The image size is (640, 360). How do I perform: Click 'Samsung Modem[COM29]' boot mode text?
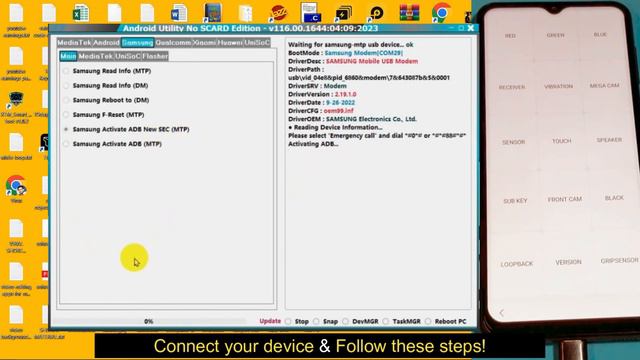pyautogui.click(x=364, y=53)
